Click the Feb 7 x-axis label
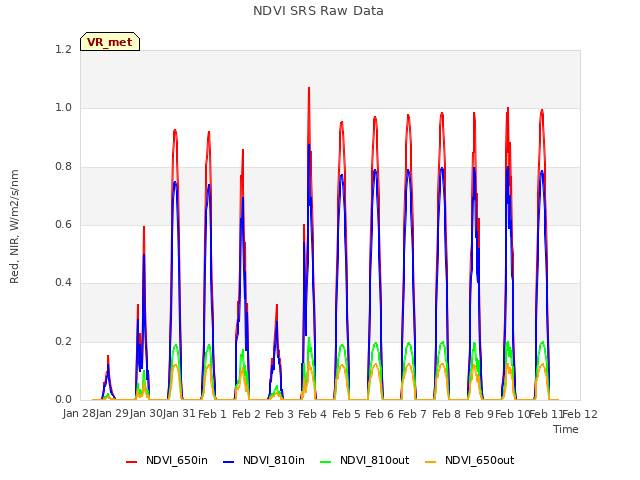The width and height of the screenshot is (640, 480). click(412, 414)
